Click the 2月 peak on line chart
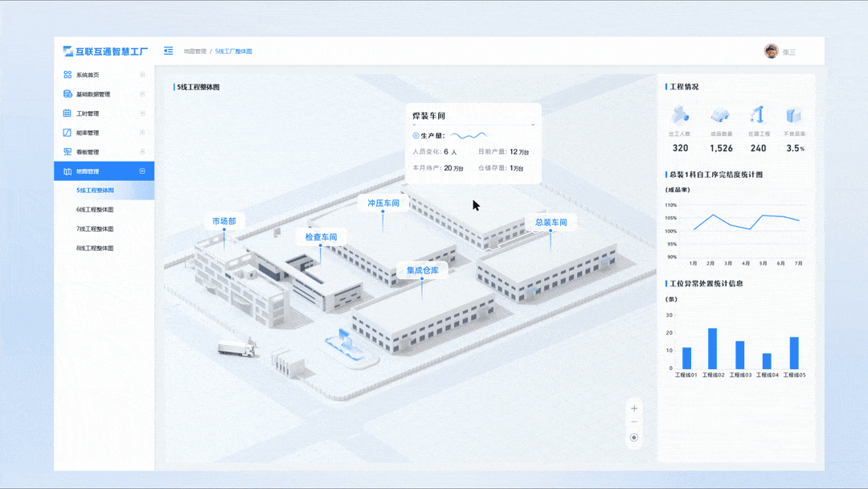 713,215
